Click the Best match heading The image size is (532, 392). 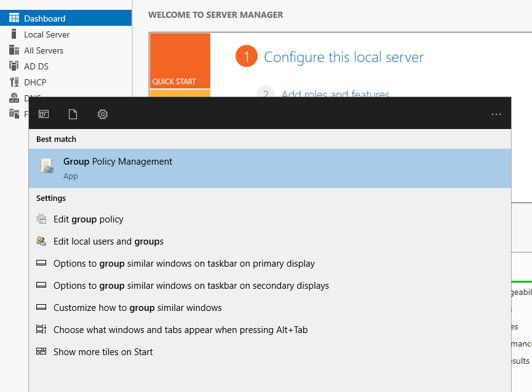click(56, 139)
